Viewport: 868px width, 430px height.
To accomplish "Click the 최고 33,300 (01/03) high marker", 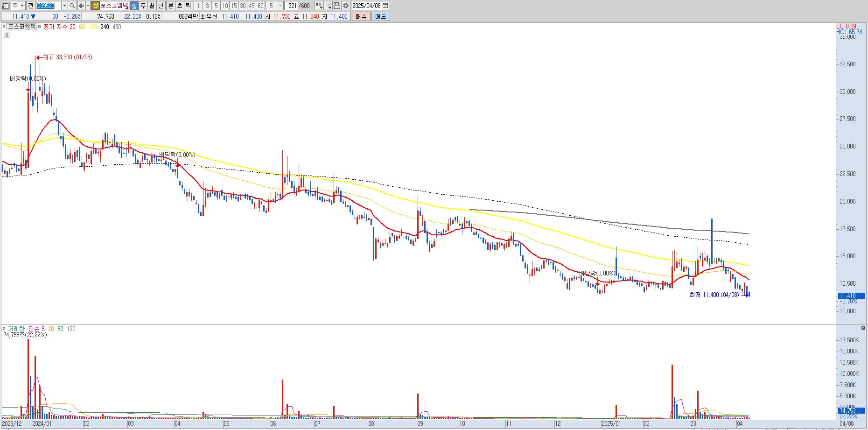I will coord(64,57).
